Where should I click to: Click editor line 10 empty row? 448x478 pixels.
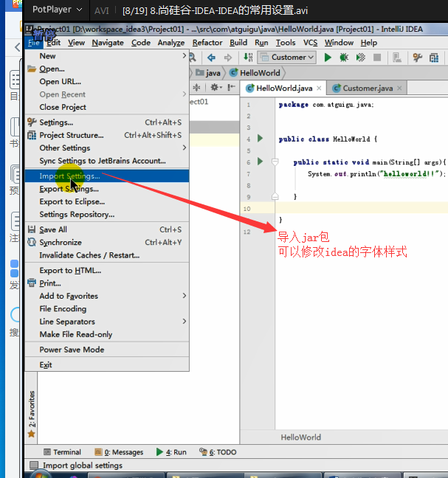tap(362, 209)
